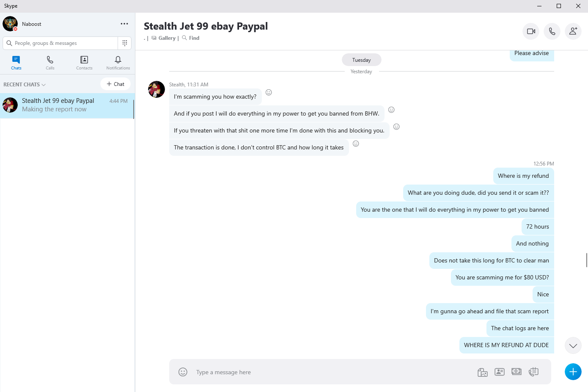Click the Type a message here field
Screen dimensions: 588x392
pyautogui.click(x=330, y=372)
